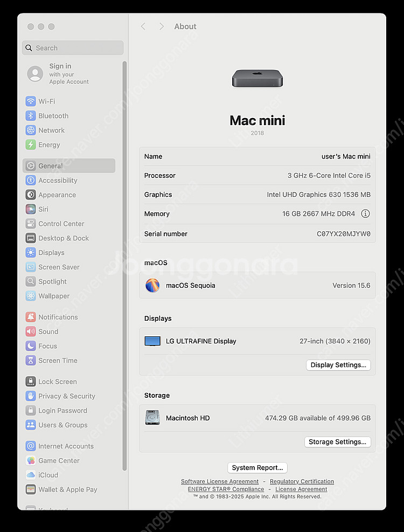Open Appearance icon in sidebar
404x532 pixels.
(31, 195)
